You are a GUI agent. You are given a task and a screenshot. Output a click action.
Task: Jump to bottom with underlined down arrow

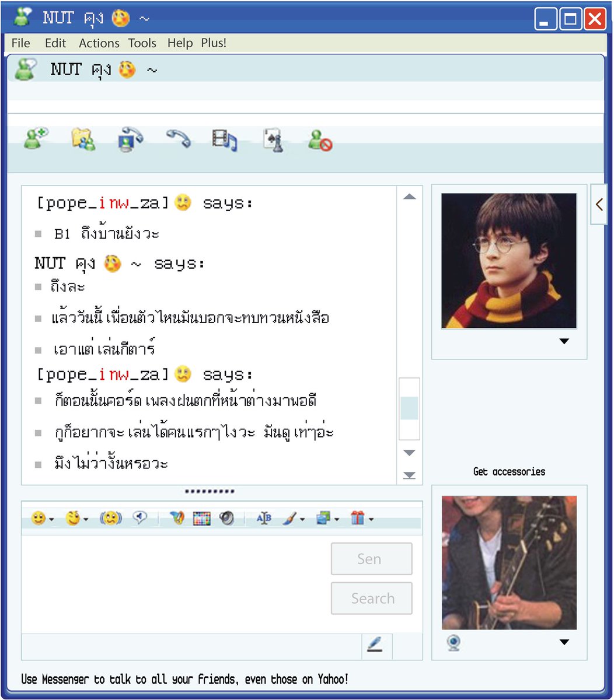410,475
